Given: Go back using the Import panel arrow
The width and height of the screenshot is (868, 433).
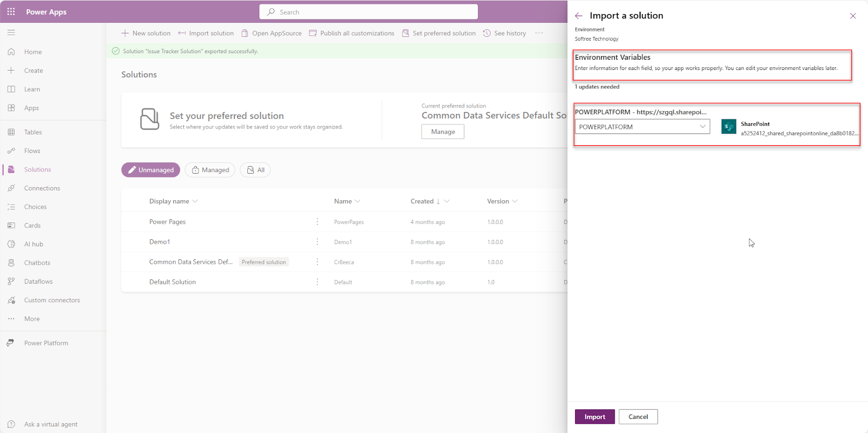Looking at the screenshot, I should [579, 16].
